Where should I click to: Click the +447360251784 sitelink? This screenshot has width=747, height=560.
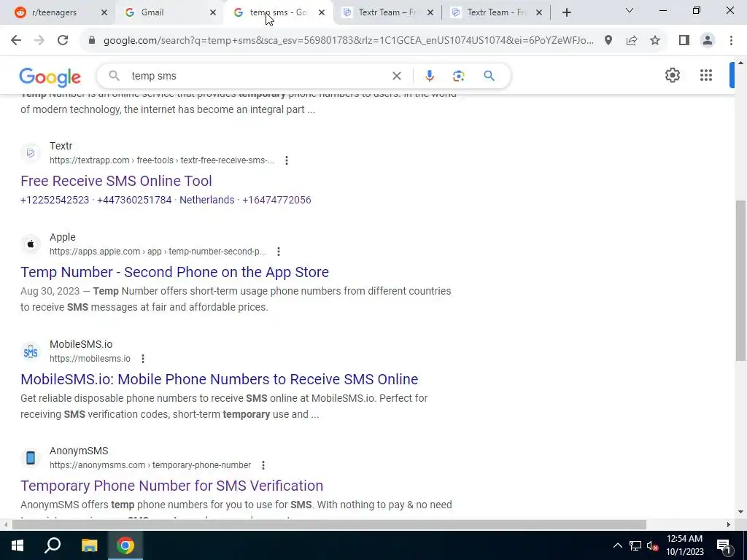coord(134,200)
